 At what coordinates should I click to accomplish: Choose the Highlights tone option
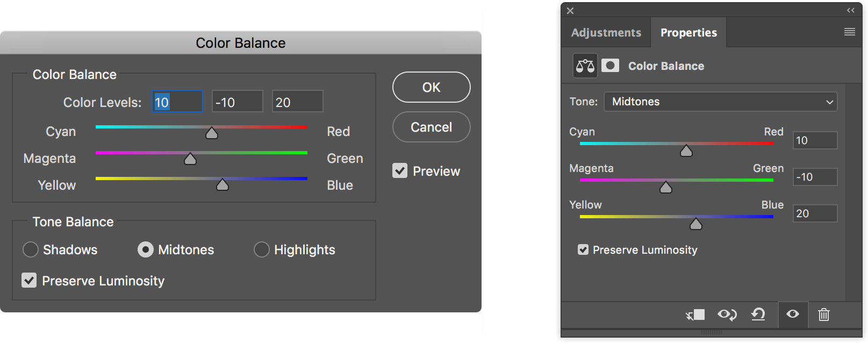(x=262, y=249)
